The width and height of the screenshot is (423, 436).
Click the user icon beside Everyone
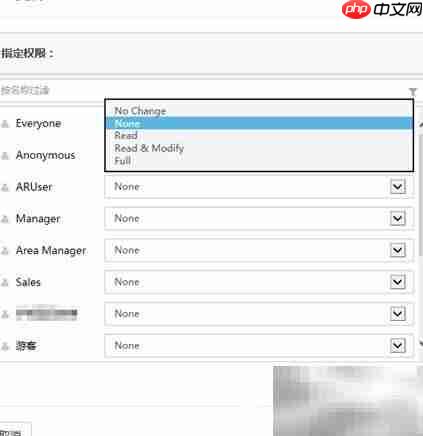[5, 124]
